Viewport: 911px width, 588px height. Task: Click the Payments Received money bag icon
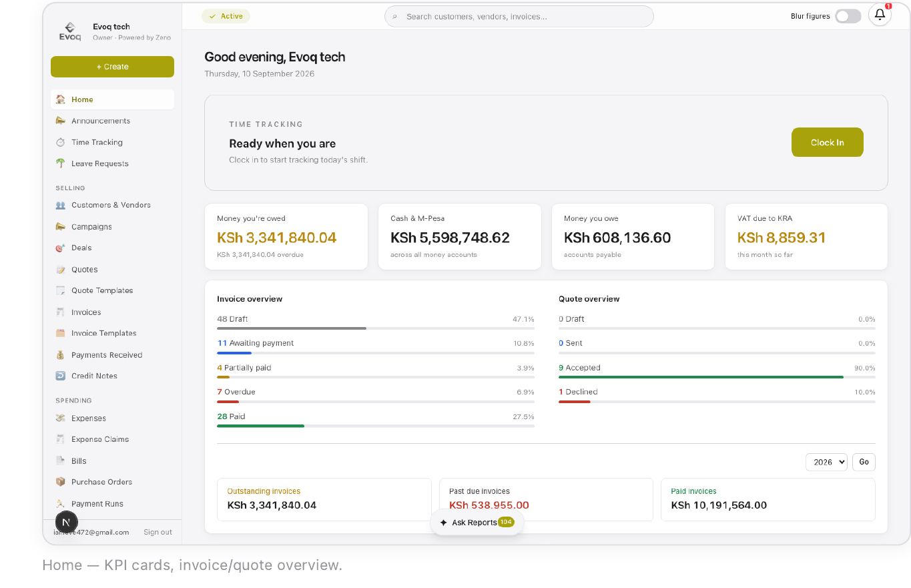coord(61,355)
